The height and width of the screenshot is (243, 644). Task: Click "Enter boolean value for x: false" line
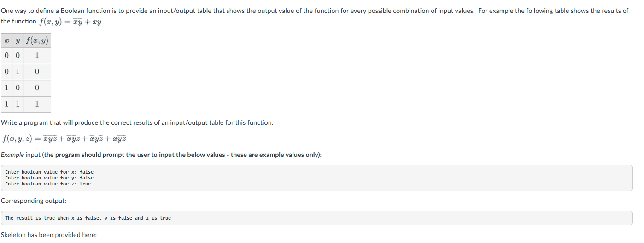(x=49, y=172)
